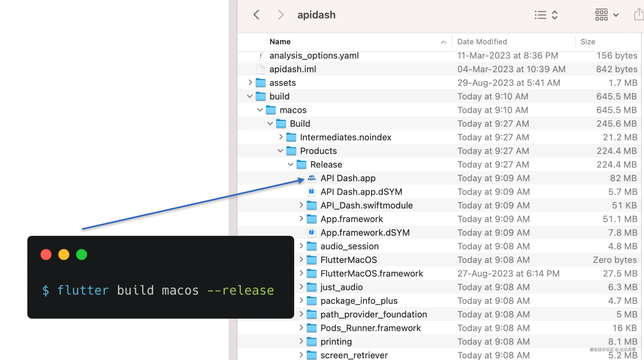Click the Share toolbar icon
644x360 pixels.
click(x=639, y=15)
